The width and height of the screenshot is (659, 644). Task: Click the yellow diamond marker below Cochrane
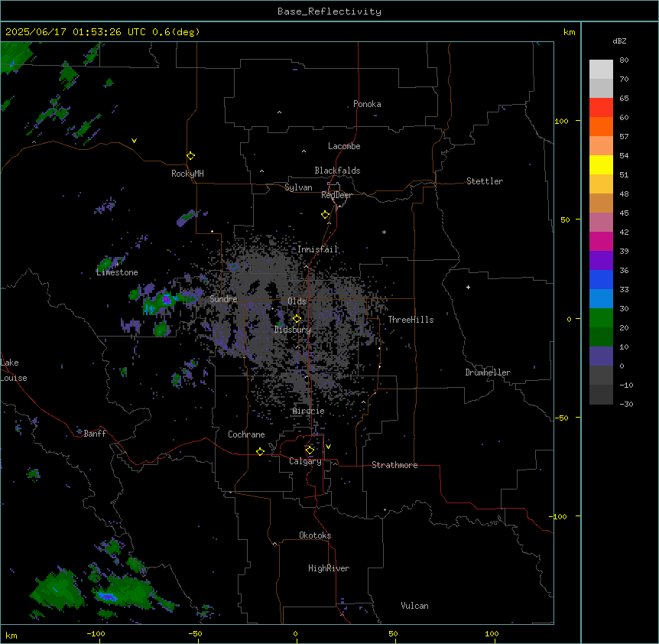(260, 451)
